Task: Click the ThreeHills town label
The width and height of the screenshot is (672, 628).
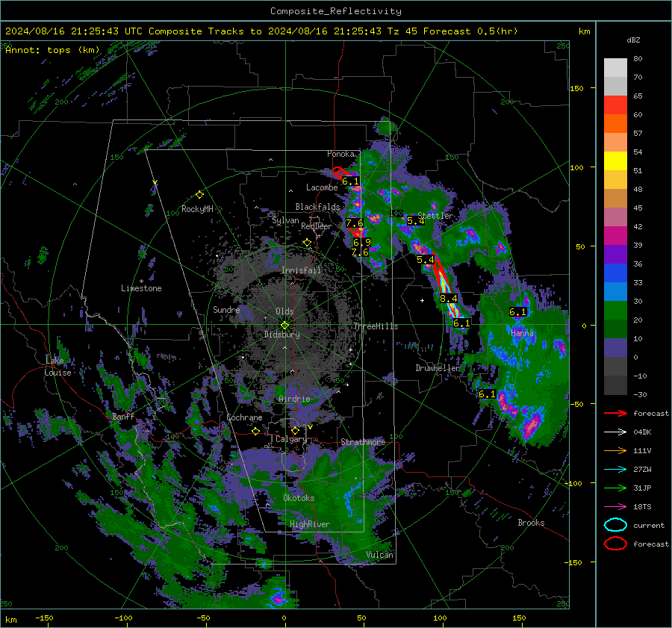Action: (x=376, y=326)
